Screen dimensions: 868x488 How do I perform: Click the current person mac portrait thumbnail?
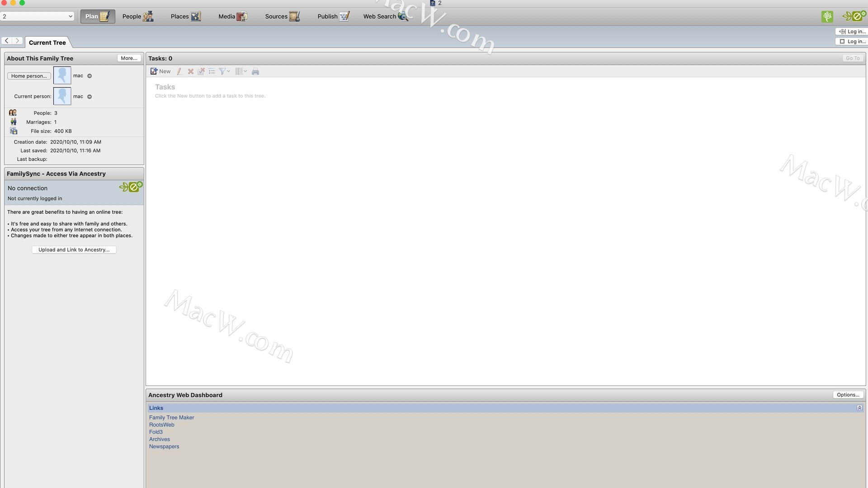(62, 96)
